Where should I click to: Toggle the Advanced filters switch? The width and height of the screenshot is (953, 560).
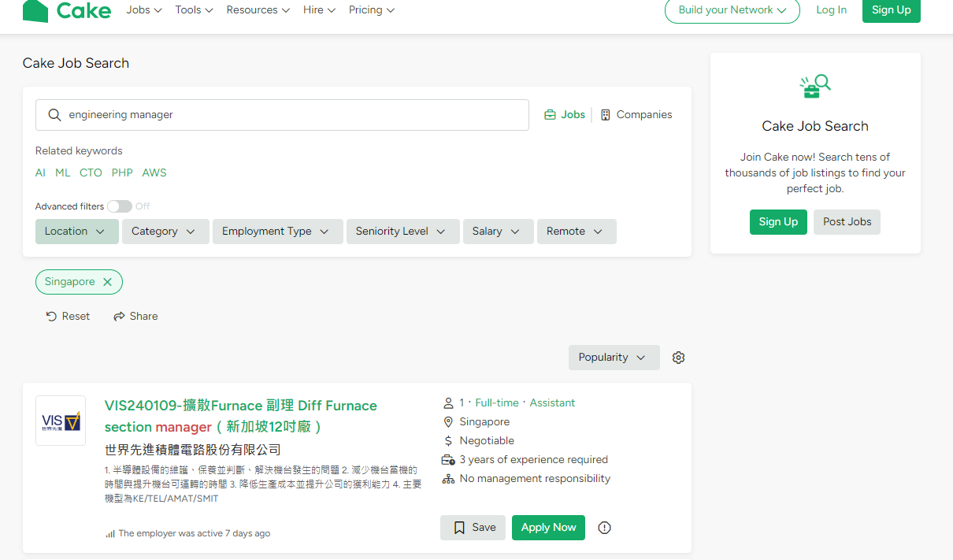pos(120,206)
